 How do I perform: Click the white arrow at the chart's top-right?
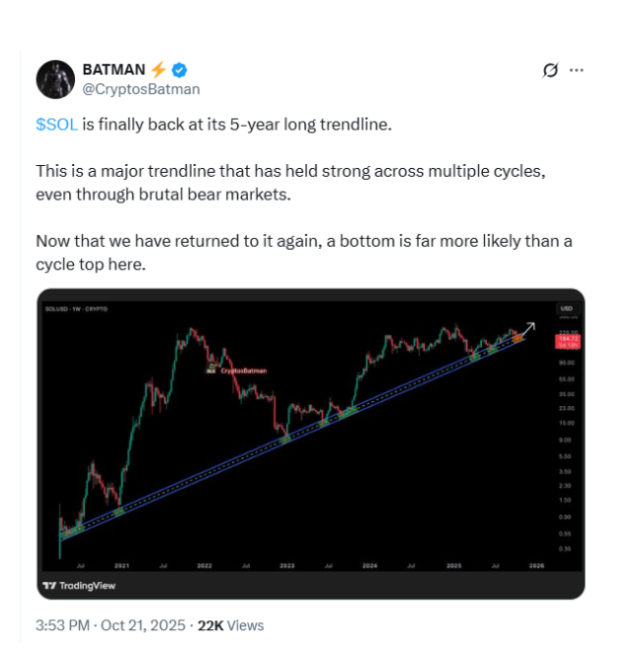click(528, 329)
